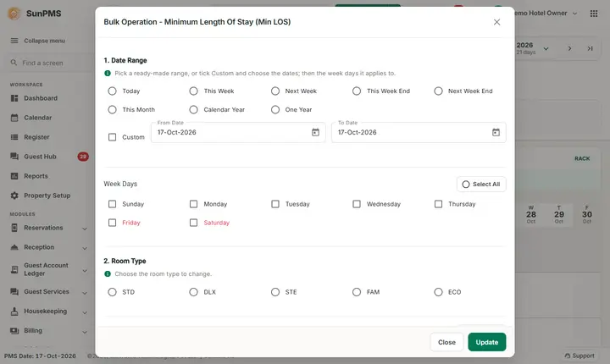
Task: Select the This Month radio option
Action: [112, 110]
